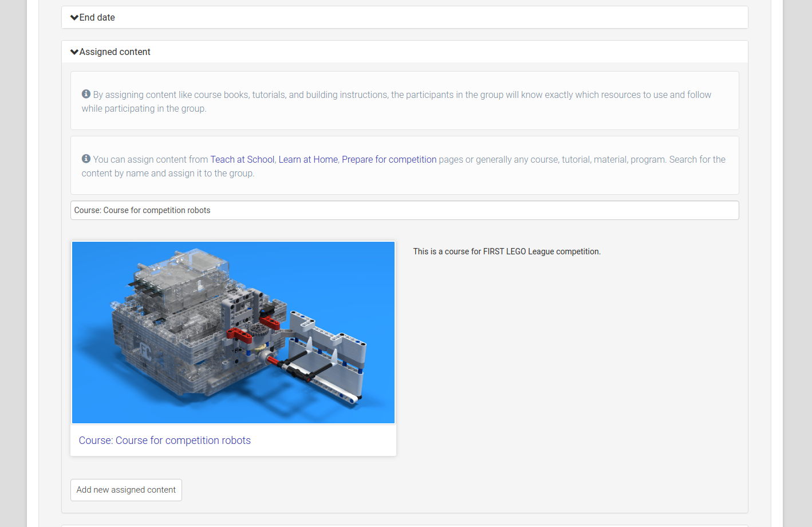Screen dimensions: 812x527
Task: Open 'Course: Course for competition robots' link
Action: point(165,441)
